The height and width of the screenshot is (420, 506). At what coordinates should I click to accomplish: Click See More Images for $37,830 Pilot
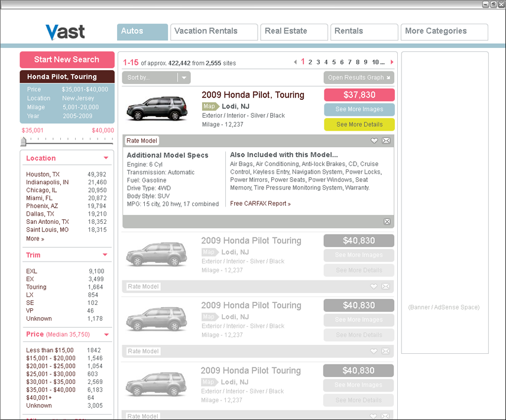pos(359,109)
